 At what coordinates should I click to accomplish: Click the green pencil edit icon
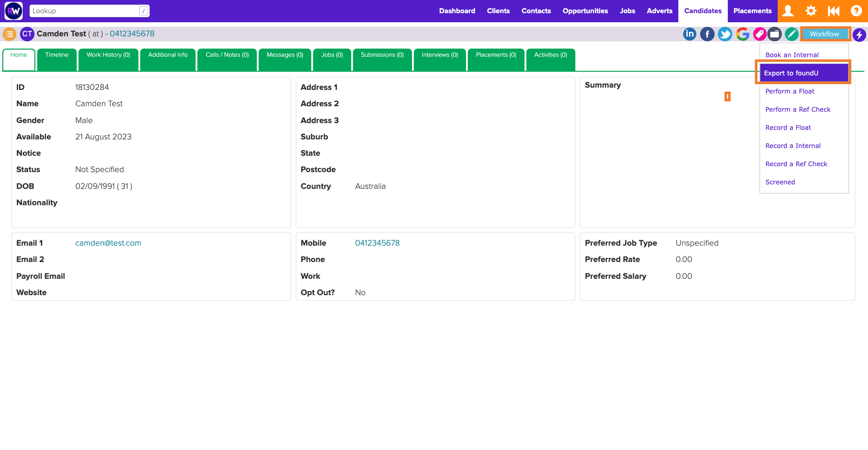791,34
